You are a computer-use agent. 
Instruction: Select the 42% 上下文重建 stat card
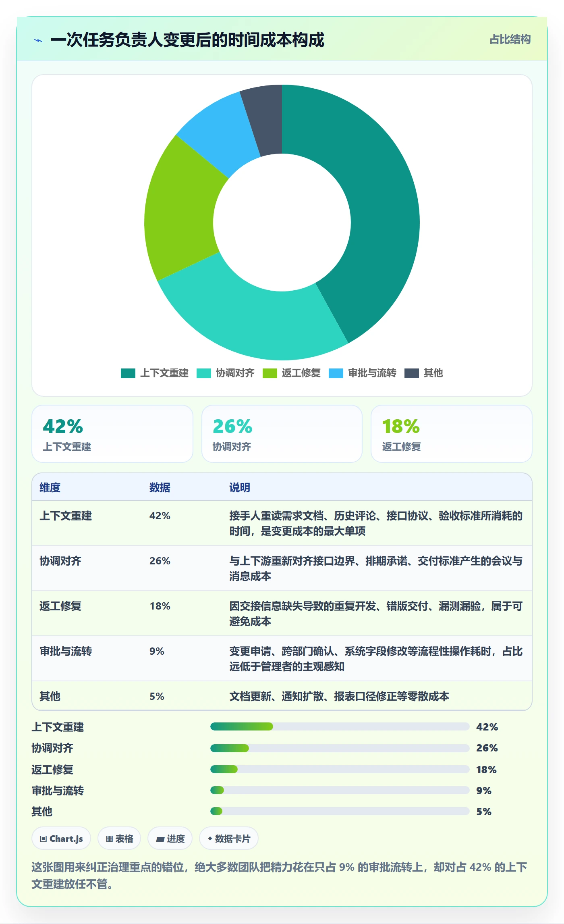(112, 434)
